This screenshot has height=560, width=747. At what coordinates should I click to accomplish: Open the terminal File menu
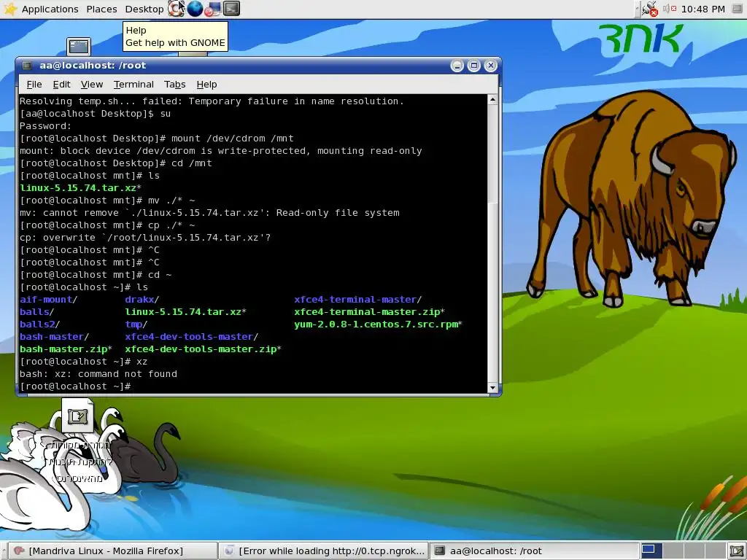[x=34, y=85]
